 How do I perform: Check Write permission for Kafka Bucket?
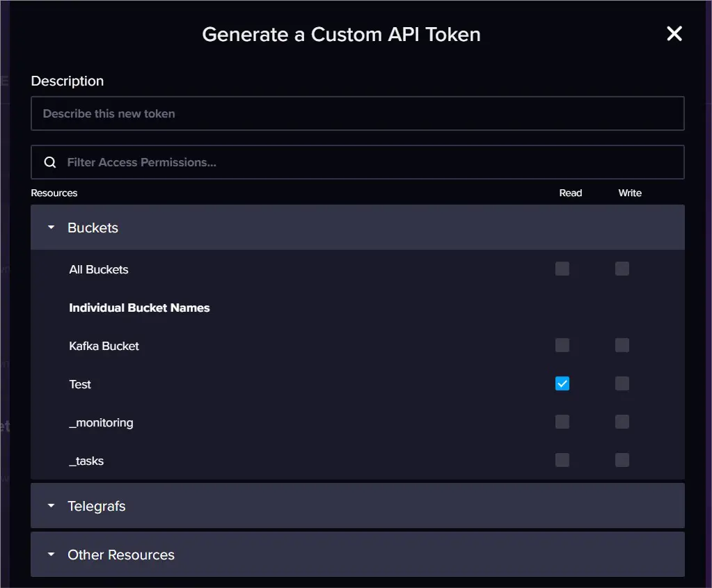[622, 345]
